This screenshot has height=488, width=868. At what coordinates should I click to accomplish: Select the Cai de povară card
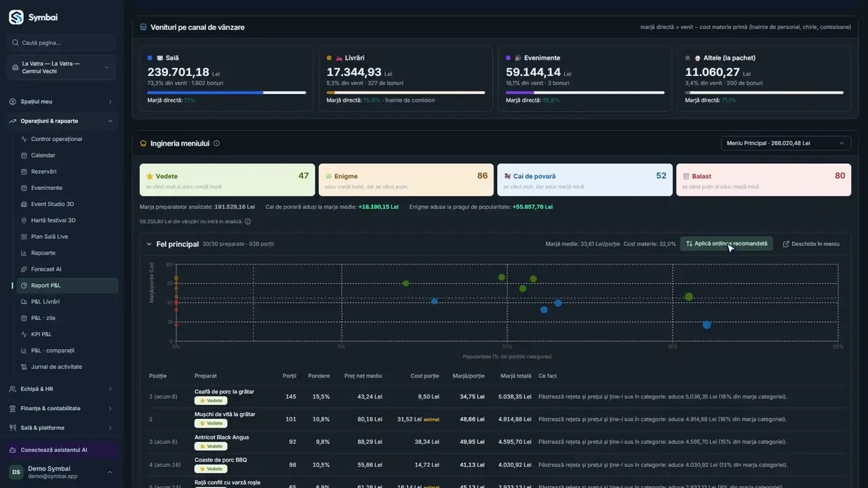point(585,180)
